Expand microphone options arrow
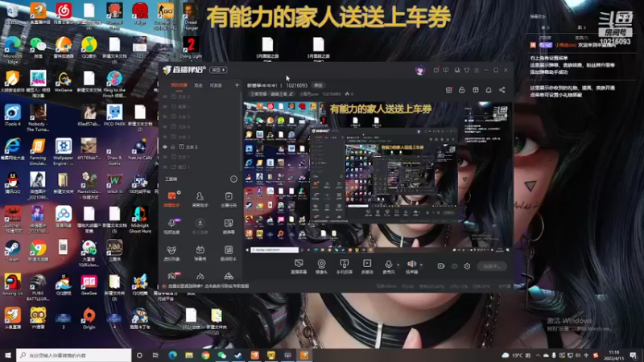The image size is (644, 362). tap(398, 265)
